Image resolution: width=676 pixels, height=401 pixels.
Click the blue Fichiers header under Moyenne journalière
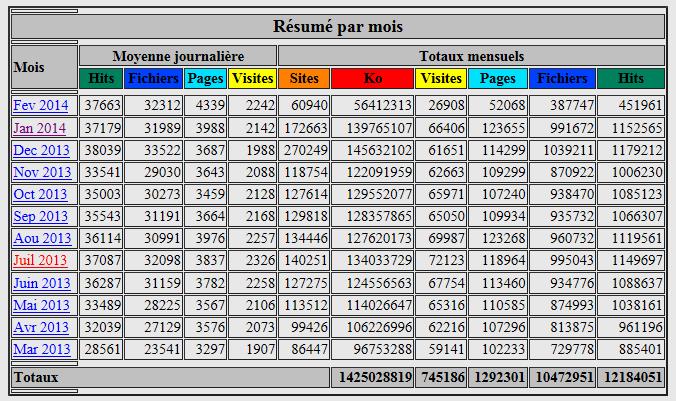pos(153,78)
